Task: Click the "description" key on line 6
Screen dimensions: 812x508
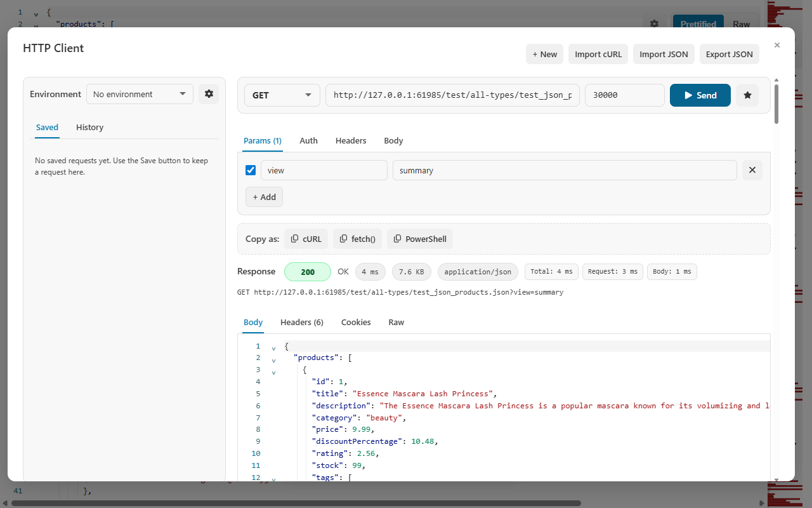Action: click(x=341, y=406)
